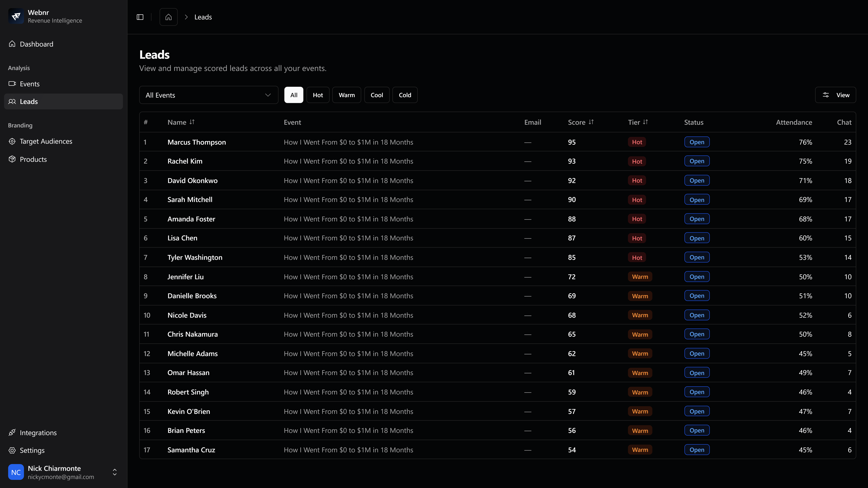Toggle the sidebar panel icon
The image size is (868, 488).
[140, 17]
